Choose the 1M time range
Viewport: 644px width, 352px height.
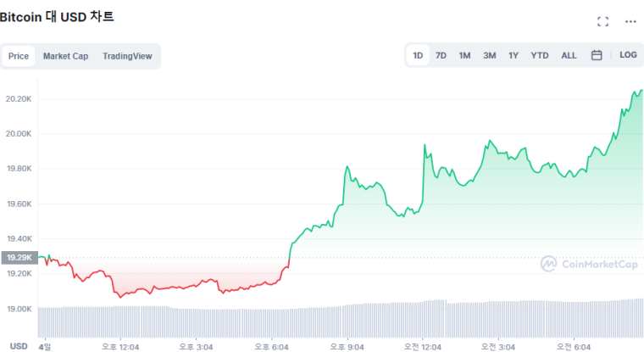pyautogui.click(x=464, y=55)
